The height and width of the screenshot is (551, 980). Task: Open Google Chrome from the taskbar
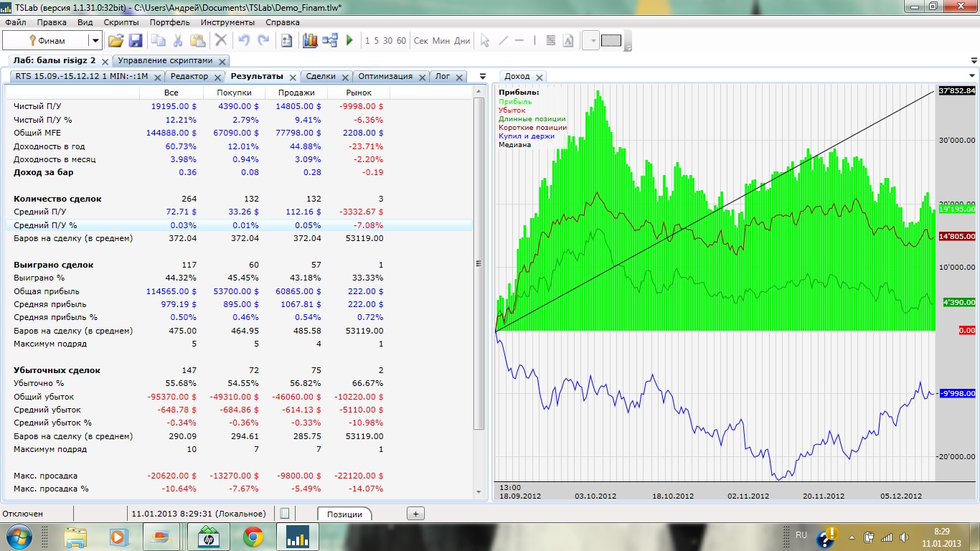[253, 537]
